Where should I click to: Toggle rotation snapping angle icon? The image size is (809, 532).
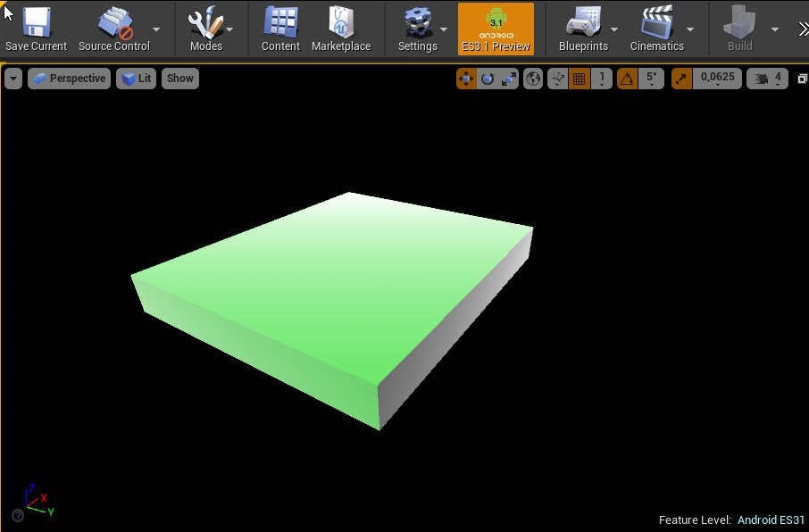coord(628,79)
